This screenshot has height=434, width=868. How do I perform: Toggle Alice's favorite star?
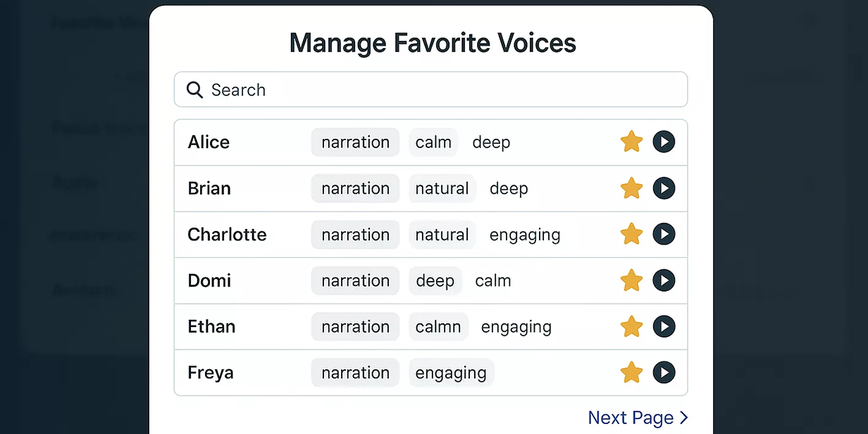(631, 142)
